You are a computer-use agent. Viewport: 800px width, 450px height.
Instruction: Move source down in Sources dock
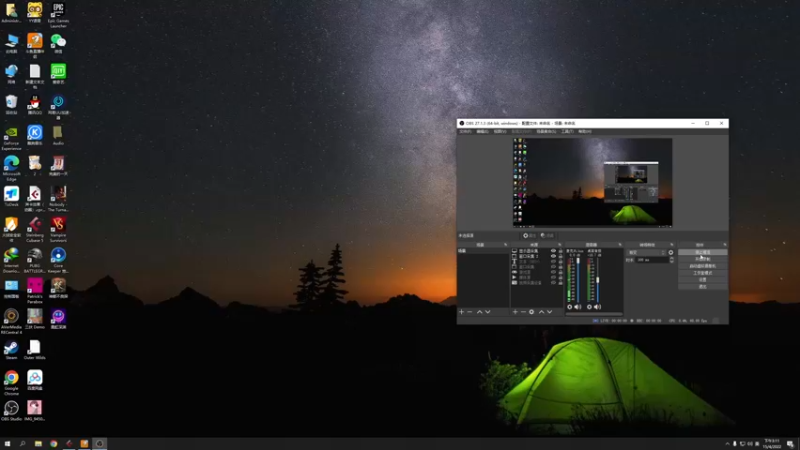549,312
